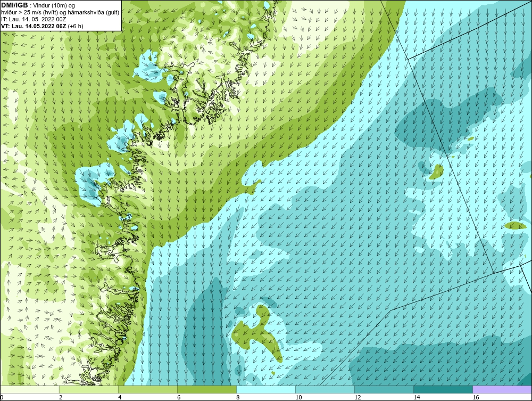Click the legend label '10'

click(298, 398)
